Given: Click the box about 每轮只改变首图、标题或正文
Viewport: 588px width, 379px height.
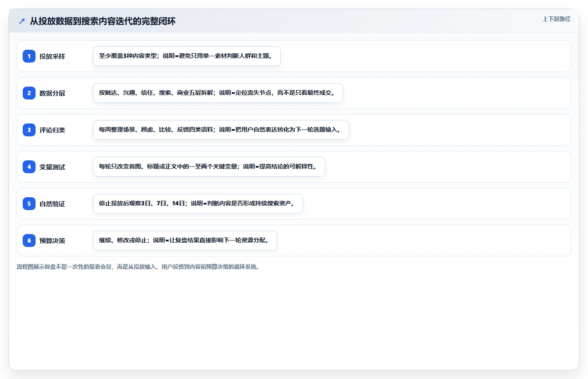Looking at the screenshot, I should [209, 167].
